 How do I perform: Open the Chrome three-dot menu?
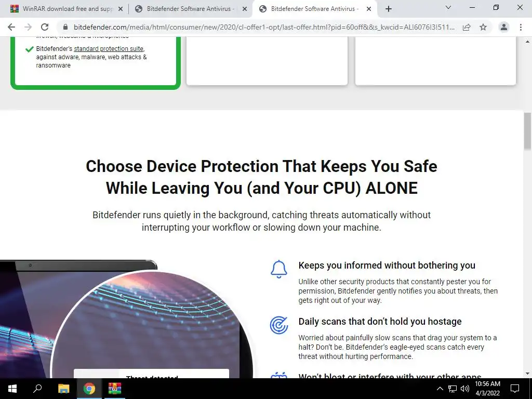(521, 27)
